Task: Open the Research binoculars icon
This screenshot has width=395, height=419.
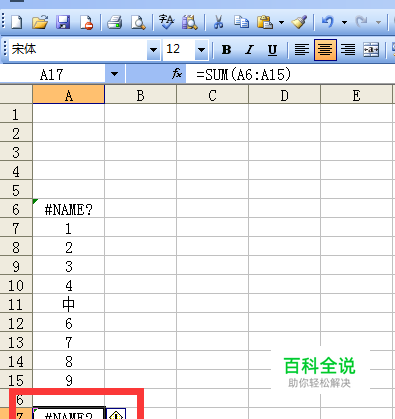Action: coord(190,22)
